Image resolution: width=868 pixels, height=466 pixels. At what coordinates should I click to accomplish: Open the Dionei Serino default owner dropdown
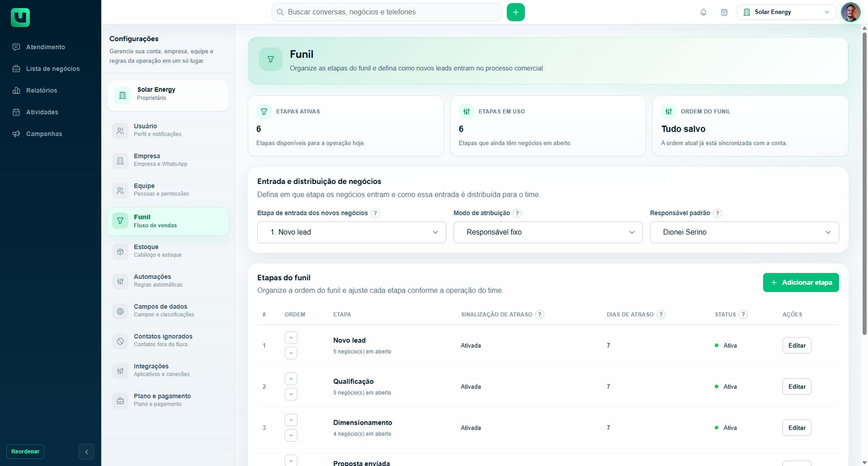click(x=744, y=232)
